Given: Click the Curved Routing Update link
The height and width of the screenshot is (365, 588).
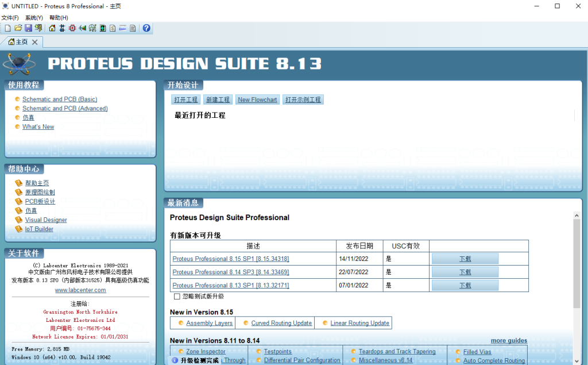Looking at the screenshot, I should [x=281, y=323].
